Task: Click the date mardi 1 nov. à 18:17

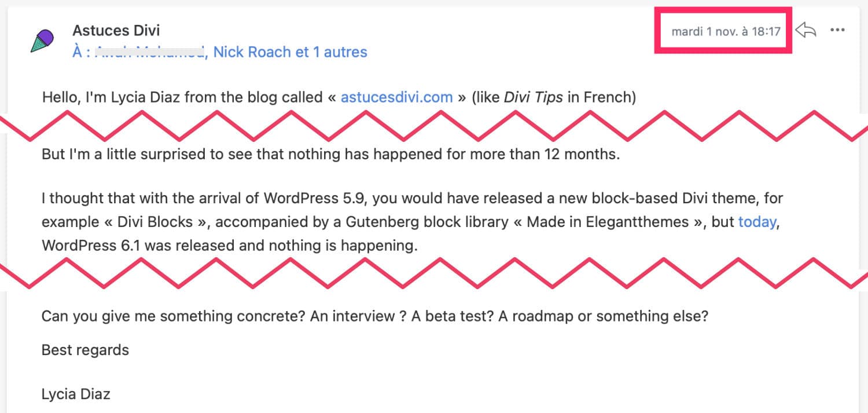Action: pos(726,31)
